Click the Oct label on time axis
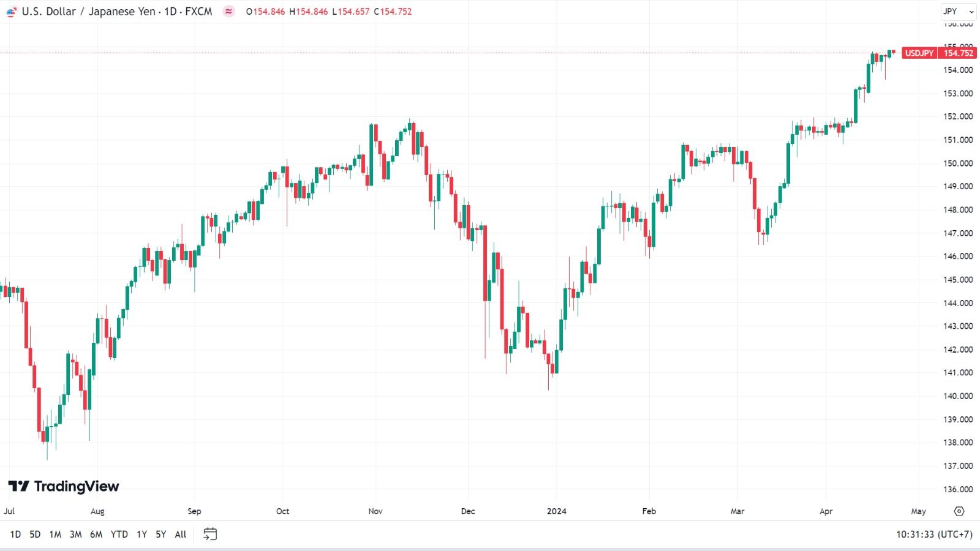Screen dimensions: 980x551 (x=283, y=511)
